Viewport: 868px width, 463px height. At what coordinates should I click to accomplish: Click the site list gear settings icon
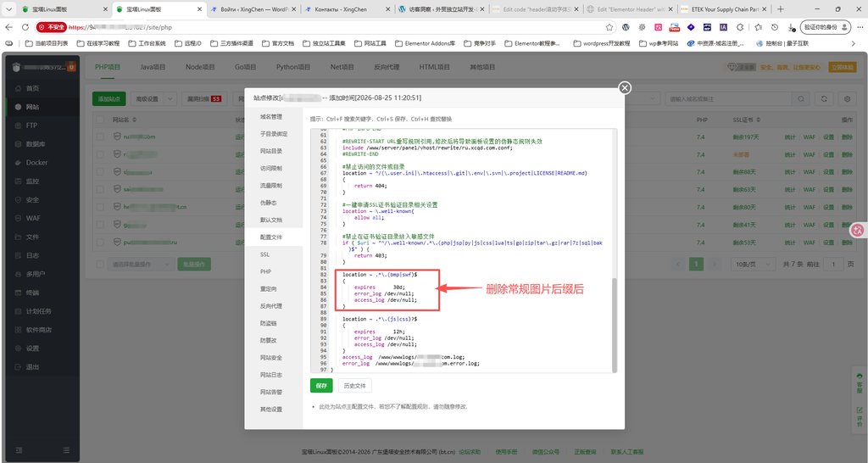[847, 98]
